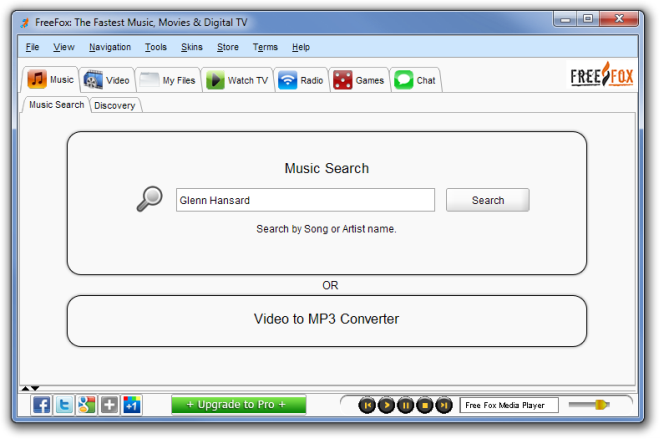Open the Video to MP3 Converter
660x439 pixels.
click(x=327, y=321)
